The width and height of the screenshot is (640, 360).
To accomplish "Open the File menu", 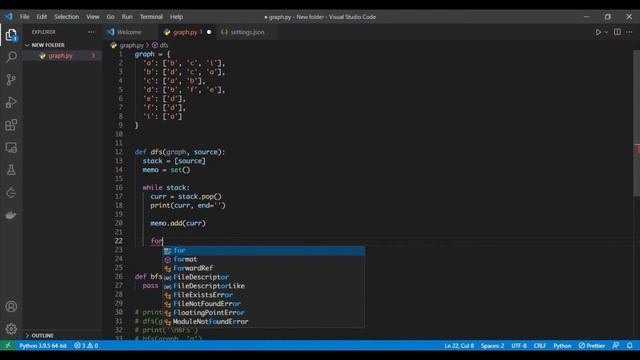I will [24, 17].
